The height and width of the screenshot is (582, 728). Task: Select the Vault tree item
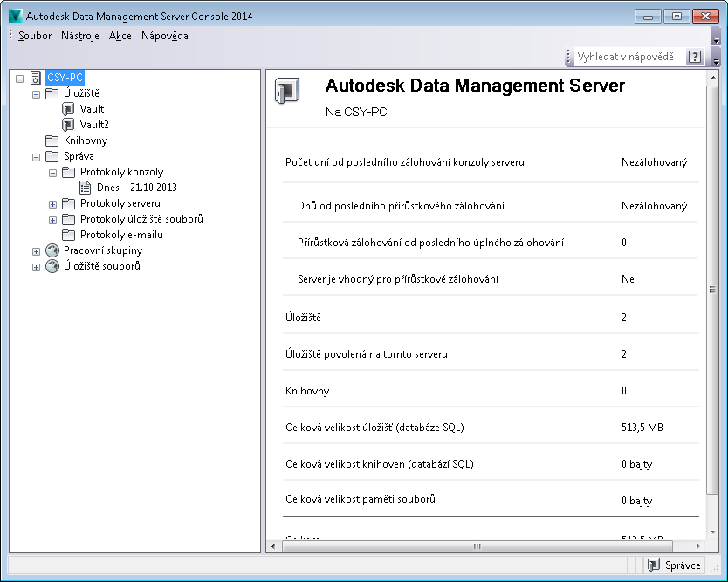point(92,109)
